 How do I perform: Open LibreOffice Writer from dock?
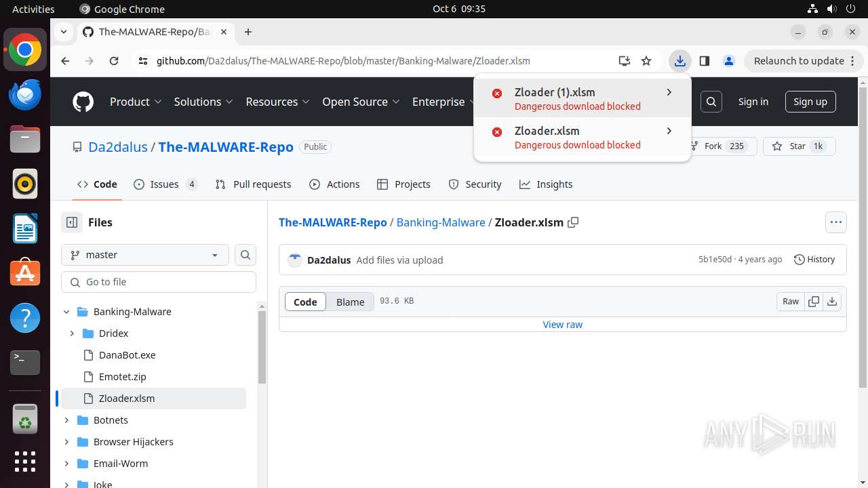click(x=25, y=228)
